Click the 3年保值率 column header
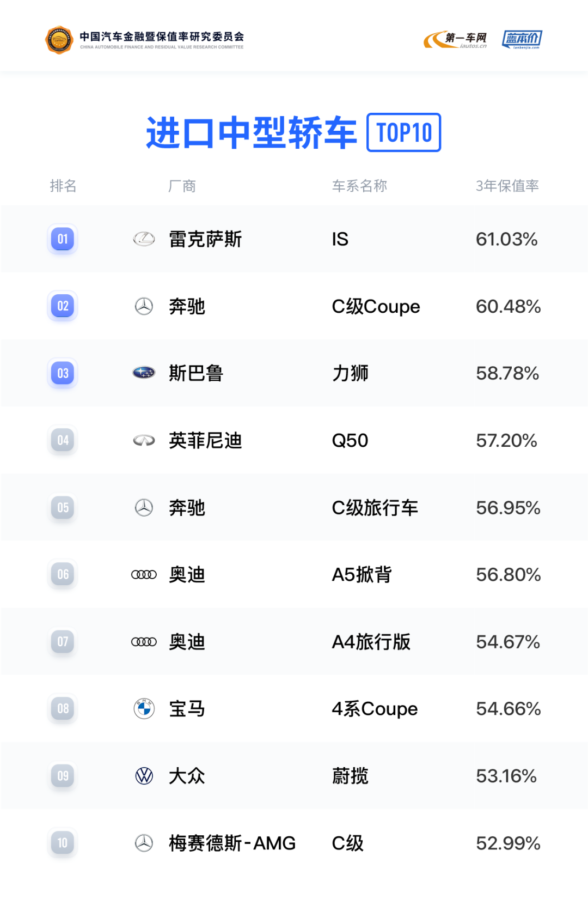Screen dimensions: 588x905 (x=507, y=186)
